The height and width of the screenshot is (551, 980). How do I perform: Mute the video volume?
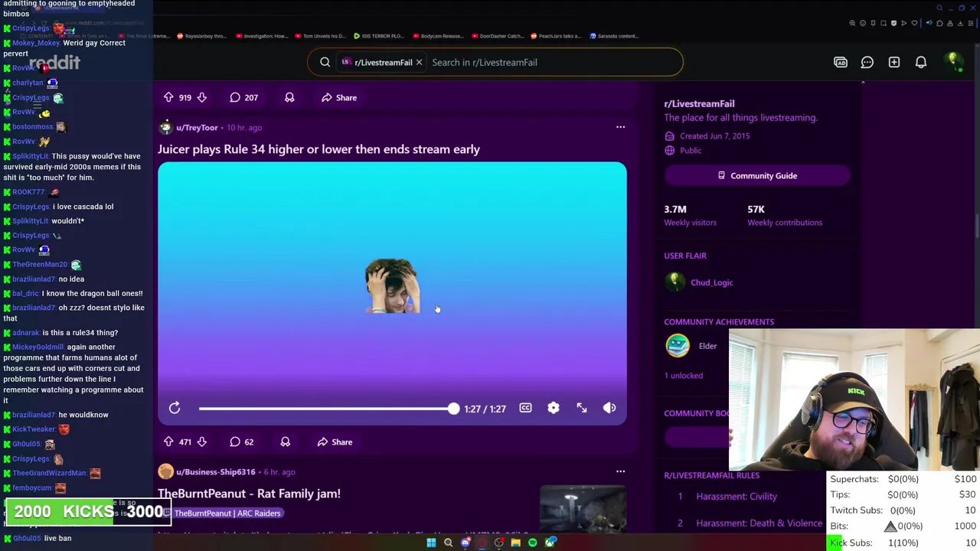click(609, 408)
